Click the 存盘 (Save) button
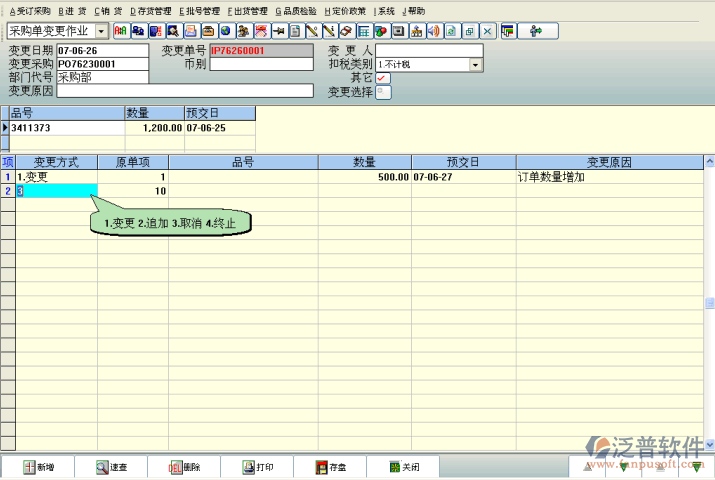Image resolution: width=715 pixels, height=480 pixels. click(322, 467)
